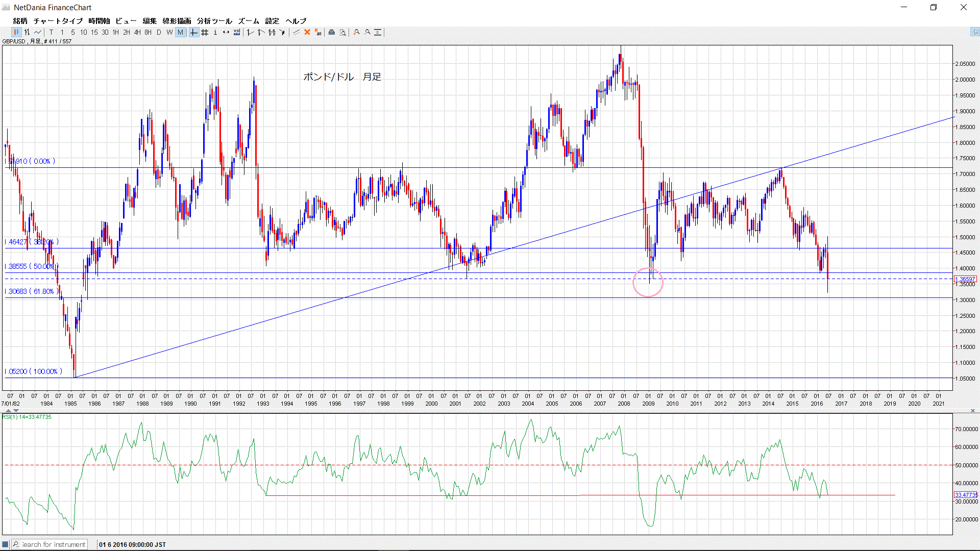Click the GBP/USD chart header text
This screenshot has width=980, height=551.
(37, 41)
